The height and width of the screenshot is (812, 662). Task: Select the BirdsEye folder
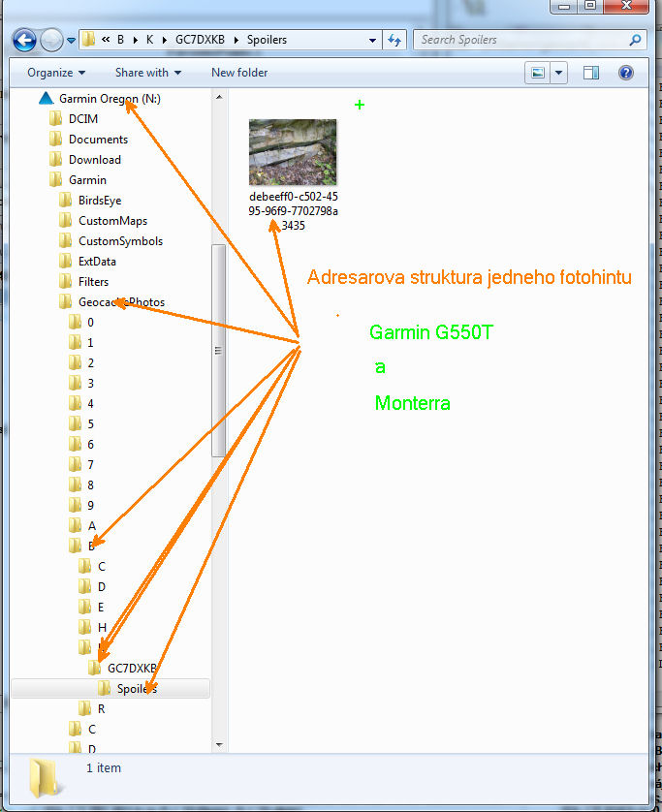point(99,201)
